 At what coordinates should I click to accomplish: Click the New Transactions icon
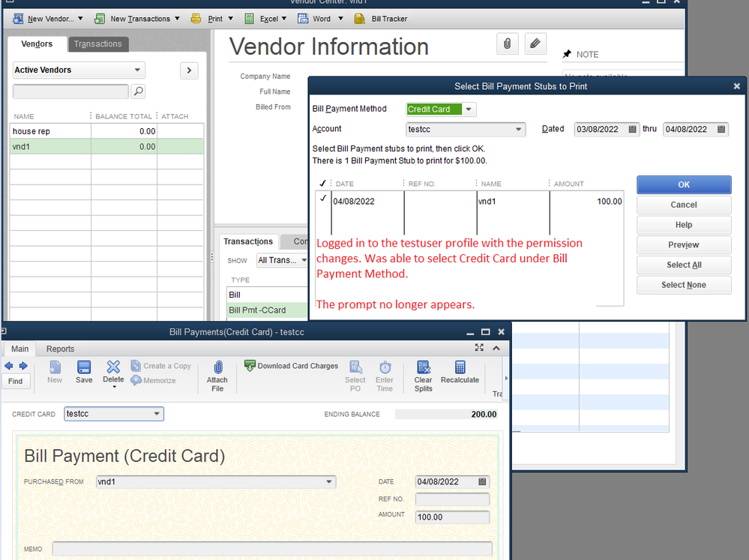click(100, 19)
